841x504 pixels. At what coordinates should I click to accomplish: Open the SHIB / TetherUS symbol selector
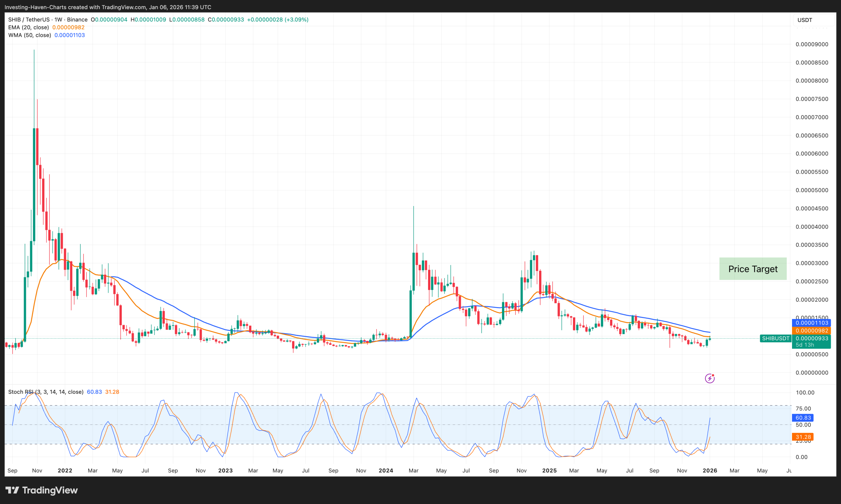click(29, 19)
